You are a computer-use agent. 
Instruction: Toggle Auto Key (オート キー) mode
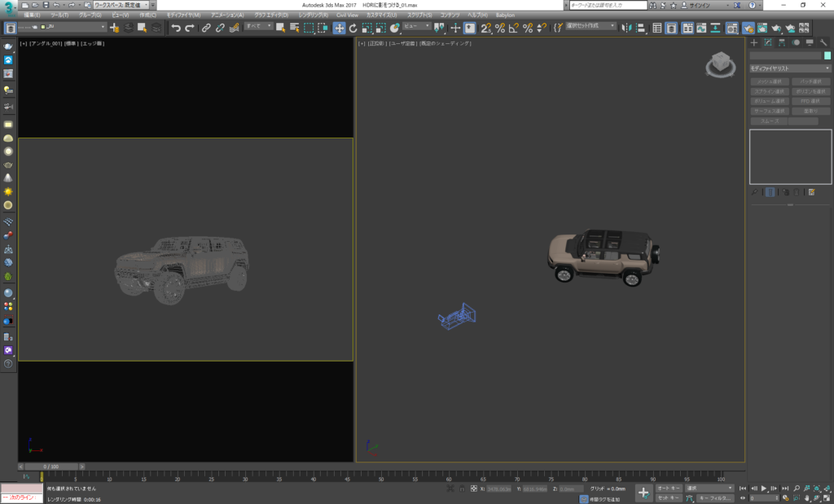tap(669, 488)
